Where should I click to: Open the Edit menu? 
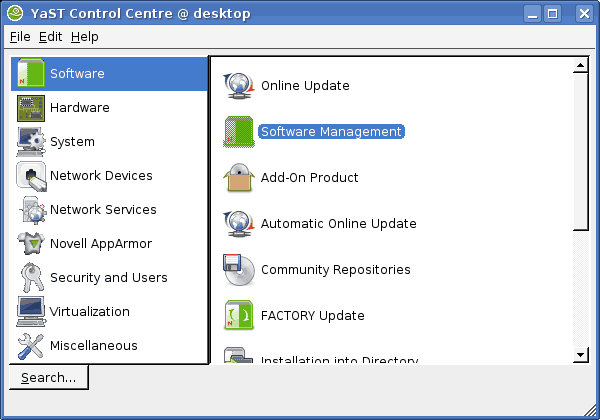tap(50, 37)
